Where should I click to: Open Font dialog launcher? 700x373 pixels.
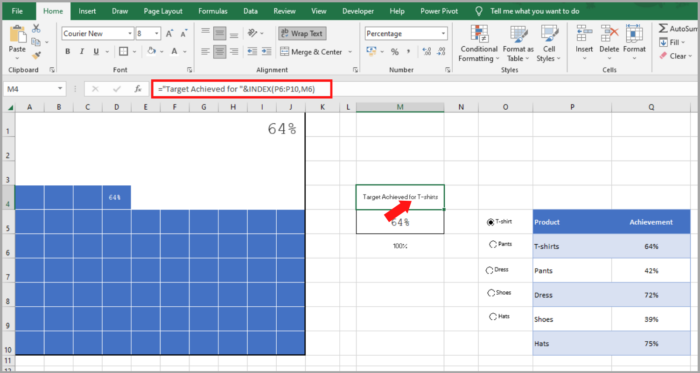189,70
